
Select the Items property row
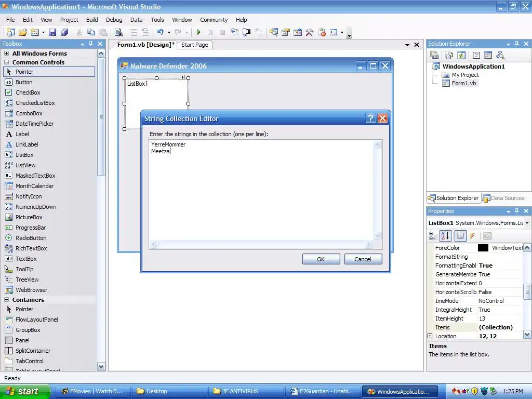pos(475,327)
